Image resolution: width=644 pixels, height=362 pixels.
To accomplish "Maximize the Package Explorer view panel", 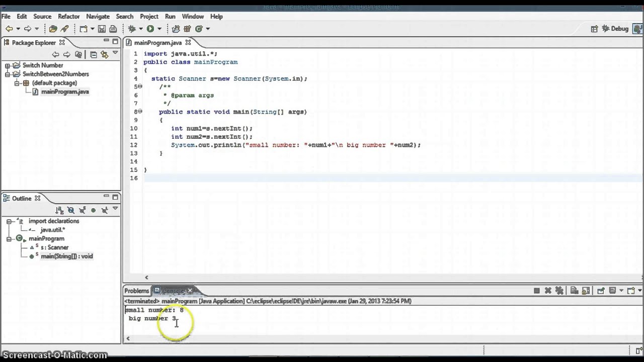I will [115, 41].
